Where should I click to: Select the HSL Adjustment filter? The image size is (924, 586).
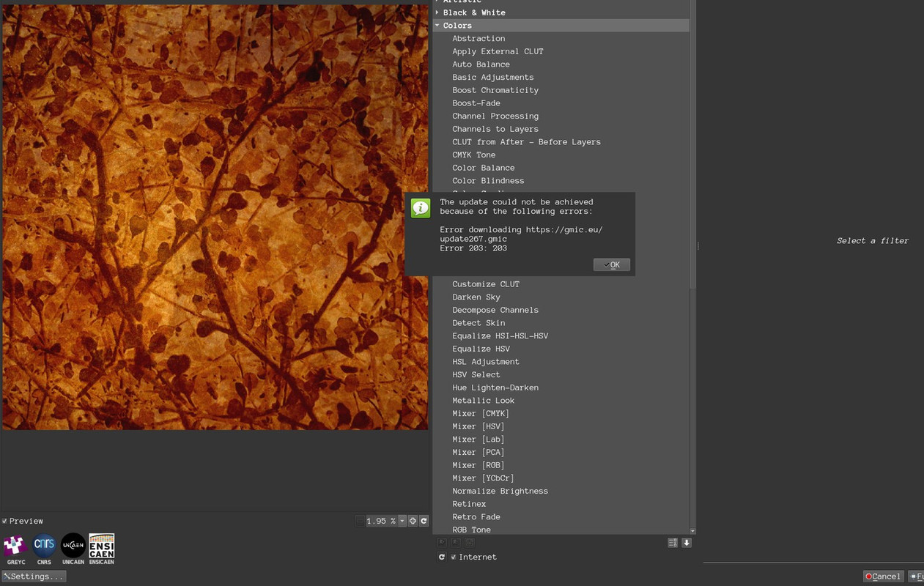tap(486, 362)
